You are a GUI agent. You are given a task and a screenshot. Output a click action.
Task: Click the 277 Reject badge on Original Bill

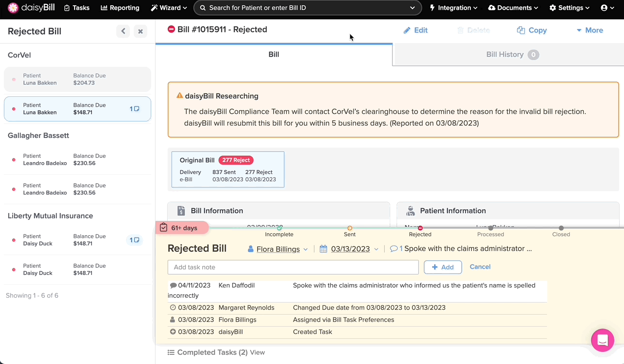coord(236,160)
